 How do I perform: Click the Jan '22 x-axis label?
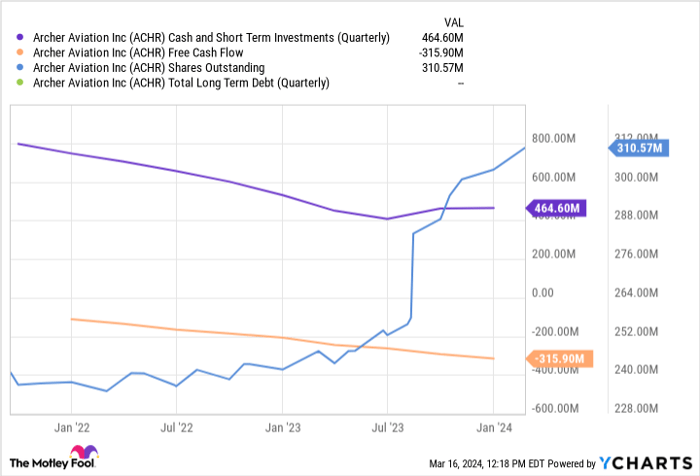click(72, 426)
